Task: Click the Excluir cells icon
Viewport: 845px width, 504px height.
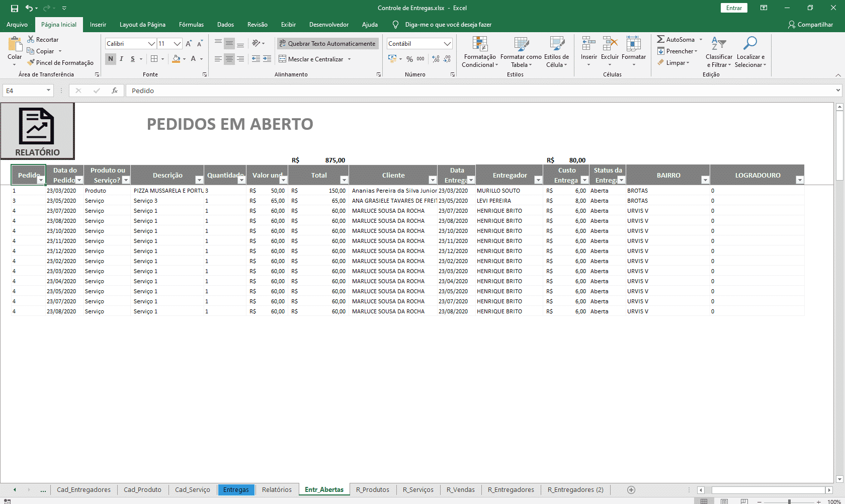Action: tap(610, 44)
